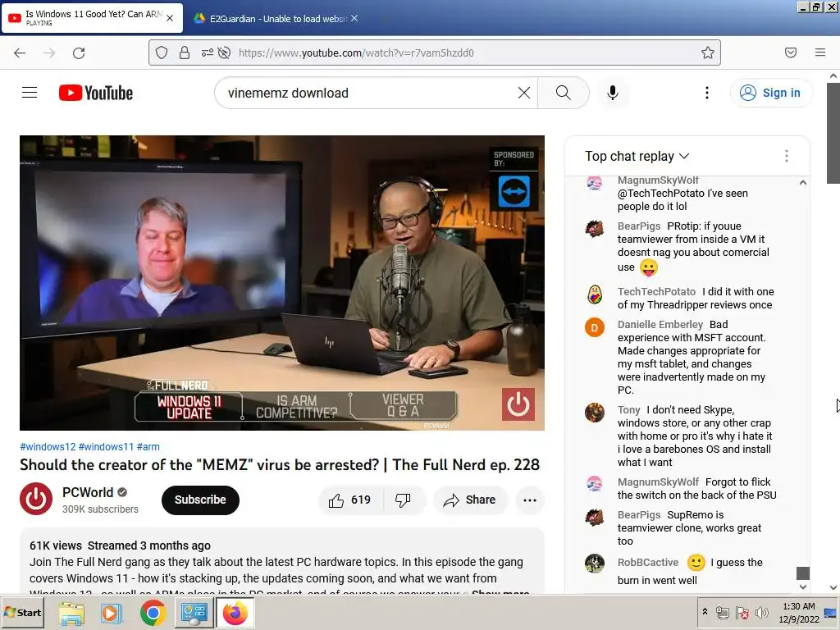Run search with the magnifier button

[x=563, y=93]
